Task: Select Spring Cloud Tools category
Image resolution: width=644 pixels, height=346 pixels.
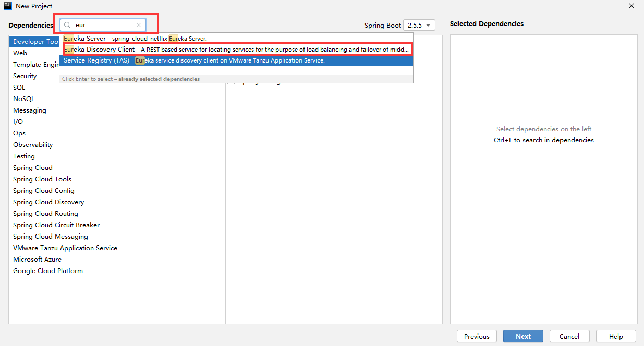Action: tap(117, 179)
